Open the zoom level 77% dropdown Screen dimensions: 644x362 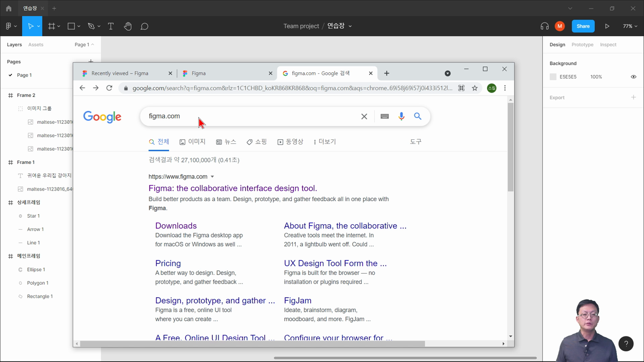[630, 26]
